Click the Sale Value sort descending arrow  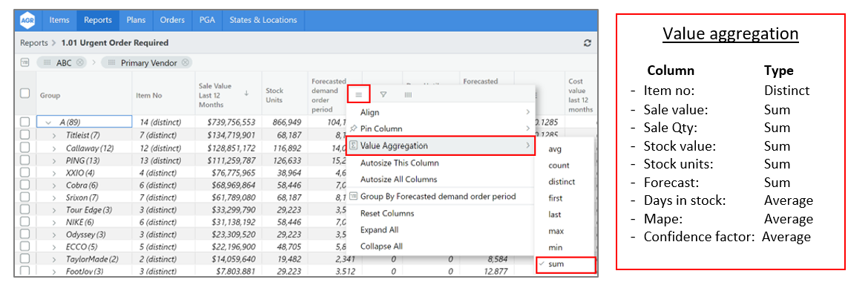tap(246, 94)
